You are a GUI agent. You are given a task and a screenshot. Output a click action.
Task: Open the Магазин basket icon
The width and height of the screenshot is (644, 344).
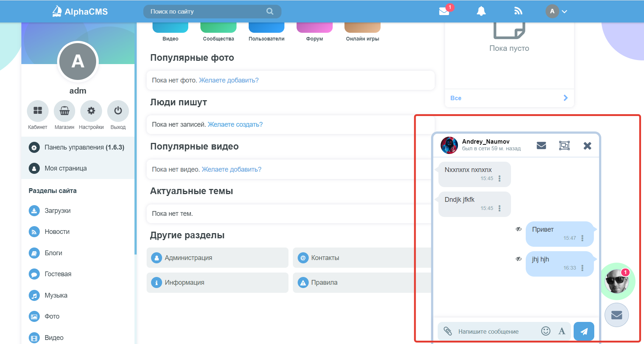pos(64,111)
